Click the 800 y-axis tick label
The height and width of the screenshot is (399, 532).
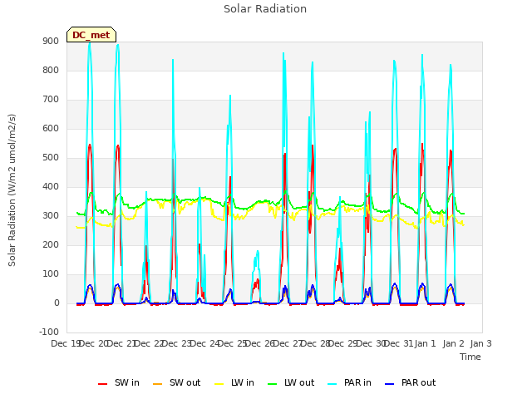click(x=51, y=70)
